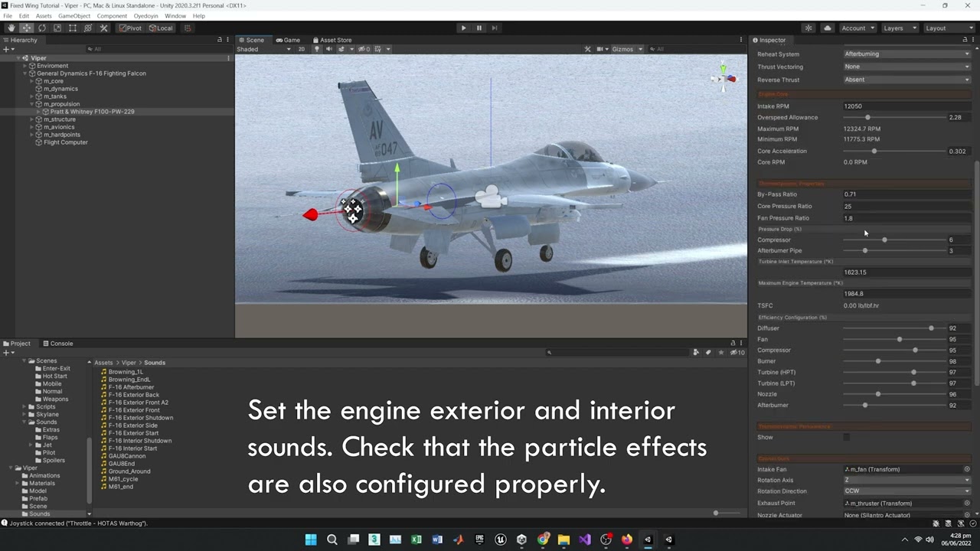The image size is (980, 551).
Task: Open the Account dropdown
Action: pyautogui.click(x=857, y=28)
